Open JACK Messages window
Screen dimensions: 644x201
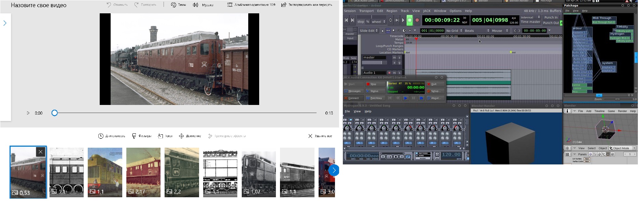pos(353,91)
